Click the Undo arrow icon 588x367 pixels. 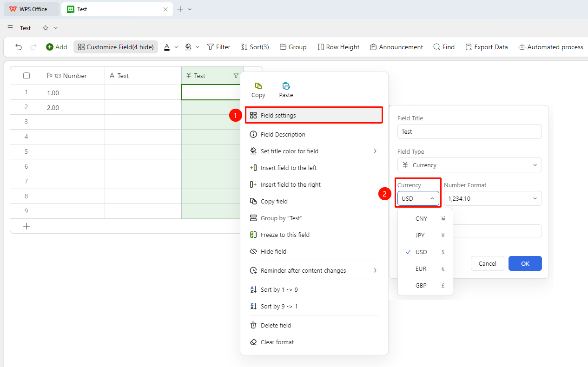[x=19, y=47]
